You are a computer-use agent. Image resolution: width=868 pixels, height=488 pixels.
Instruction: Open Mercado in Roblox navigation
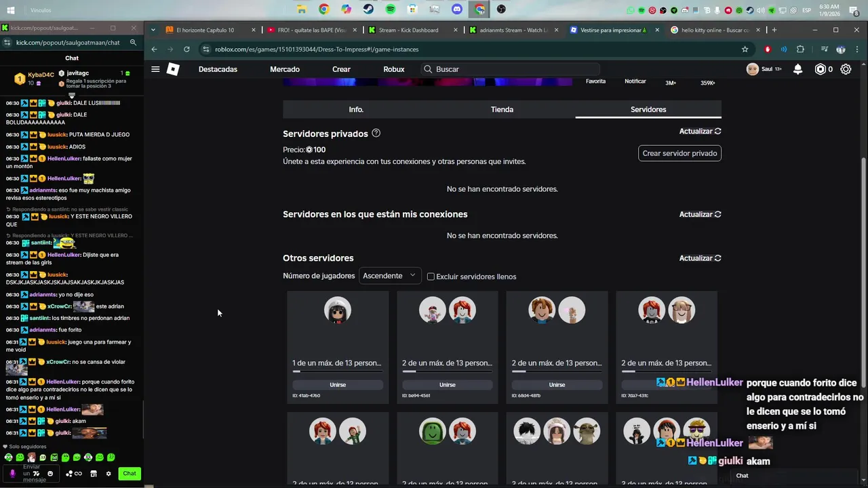pyautogui.click(x=285, y=69)
